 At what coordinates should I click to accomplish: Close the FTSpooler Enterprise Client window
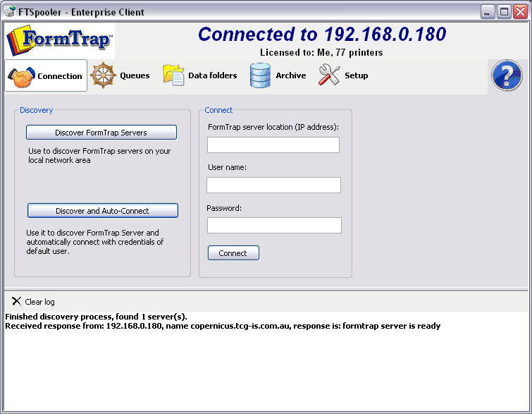pyautogui.click(x=519, y=12)
